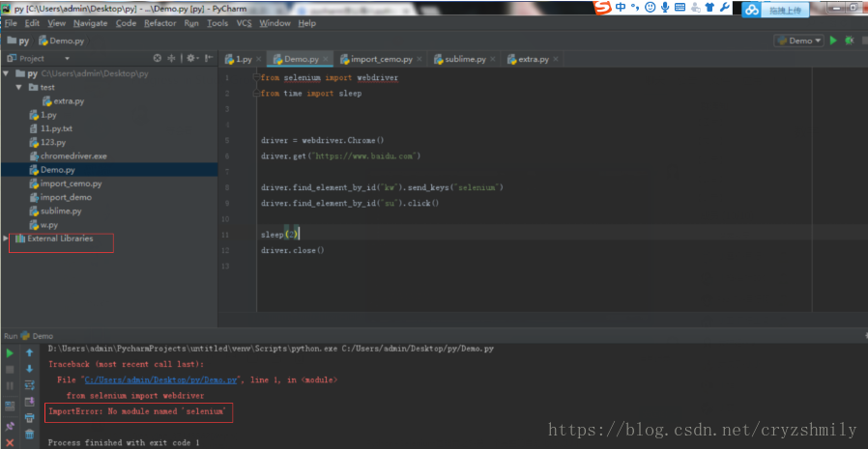Open the Window menu
The width and height of the screenshot is (868, 449).
pos(275,23)
